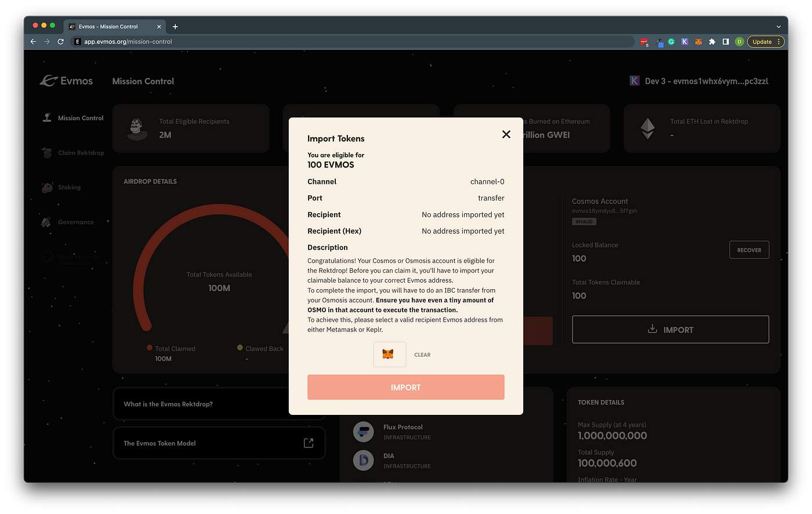Click the 'channel-0' value
This screenshot has width=812, height=514.
pos(487,181)
